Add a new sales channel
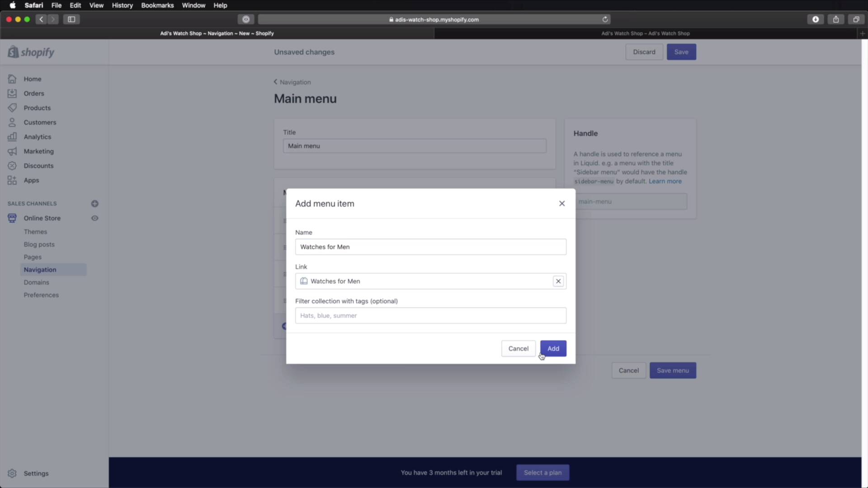Screen dimensions: 868x488 95,203
